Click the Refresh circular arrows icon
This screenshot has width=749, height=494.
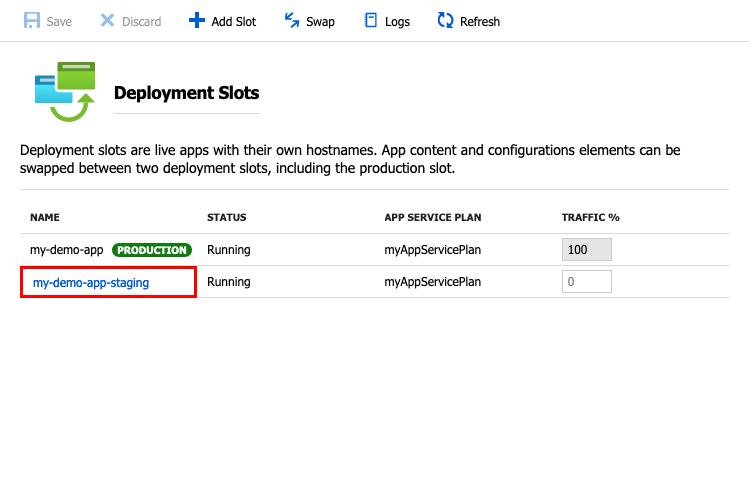point(446,20)
